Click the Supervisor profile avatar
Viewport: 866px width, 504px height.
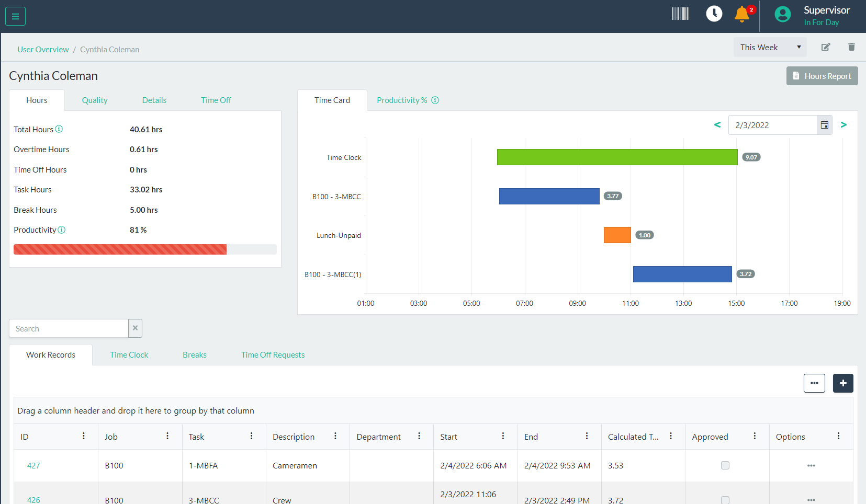tap(782, 14)
